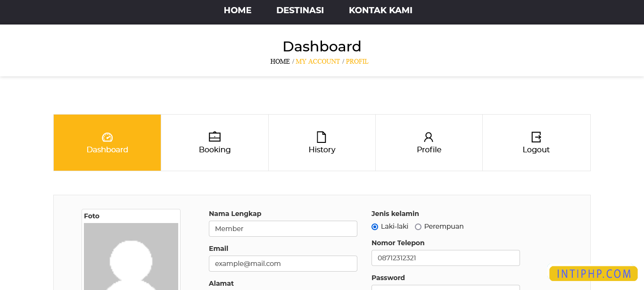The height and width of the screenshot is (290, 644).
Task: Click the exit icon above Logout
Action: point(536,136)
